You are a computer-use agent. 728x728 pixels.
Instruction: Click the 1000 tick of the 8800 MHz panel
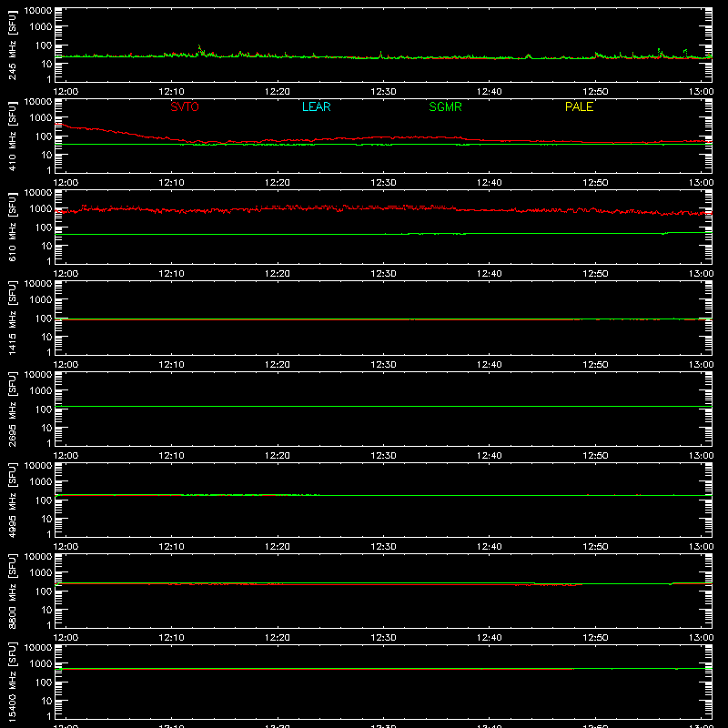click(41, 573)
